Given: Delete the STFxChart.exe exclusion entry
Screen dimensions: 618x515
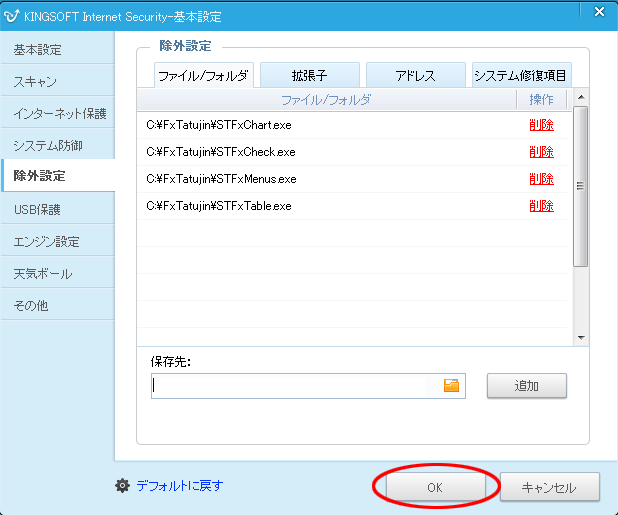Looking at the screenshot, I should 542,125.
